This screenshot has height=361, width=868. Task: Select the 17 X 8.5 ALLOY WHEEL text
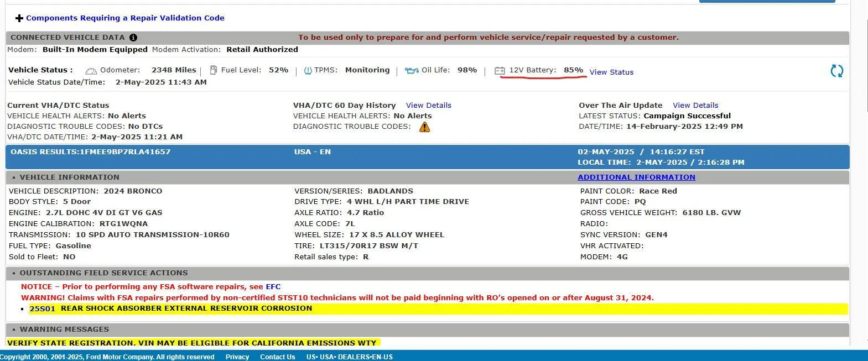pos(397,234)
